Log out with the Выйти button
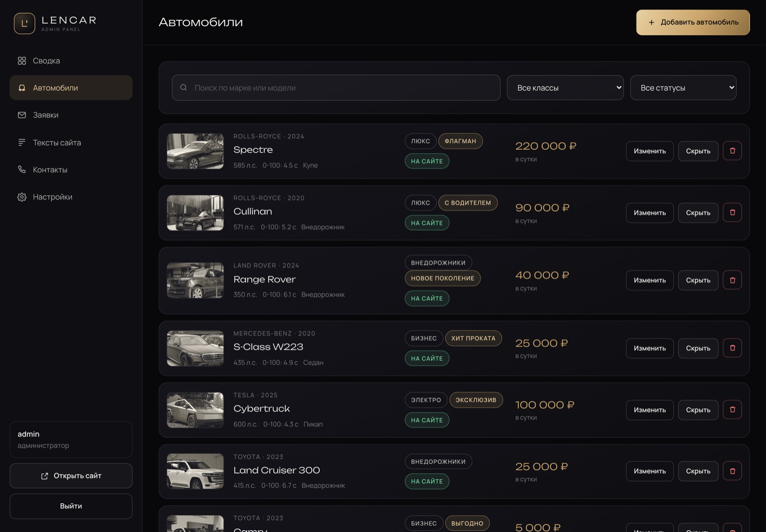This screenshot has width=766, height=532. click(71, 506)
